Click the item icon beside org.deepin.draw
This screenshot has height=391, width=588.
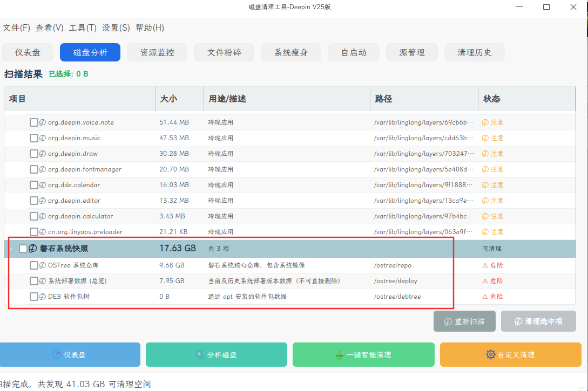click(43, 154)
